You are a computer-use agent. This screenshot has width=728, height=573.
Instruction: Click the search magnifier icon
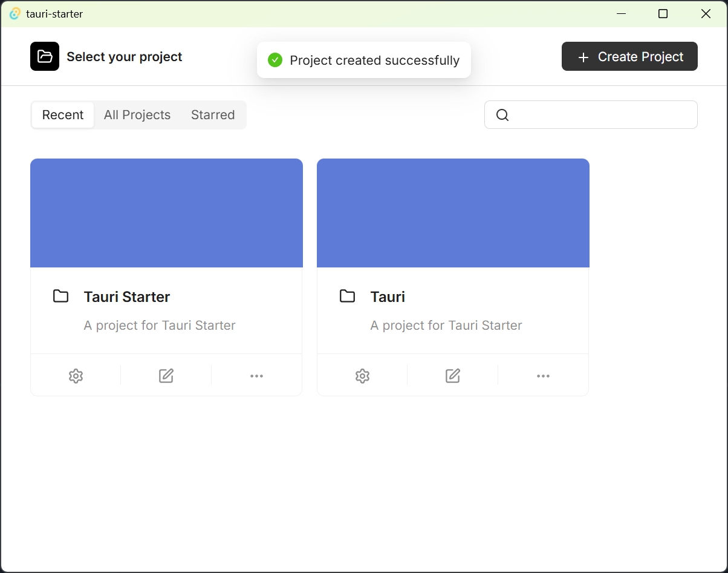click(x=502, y=115)
